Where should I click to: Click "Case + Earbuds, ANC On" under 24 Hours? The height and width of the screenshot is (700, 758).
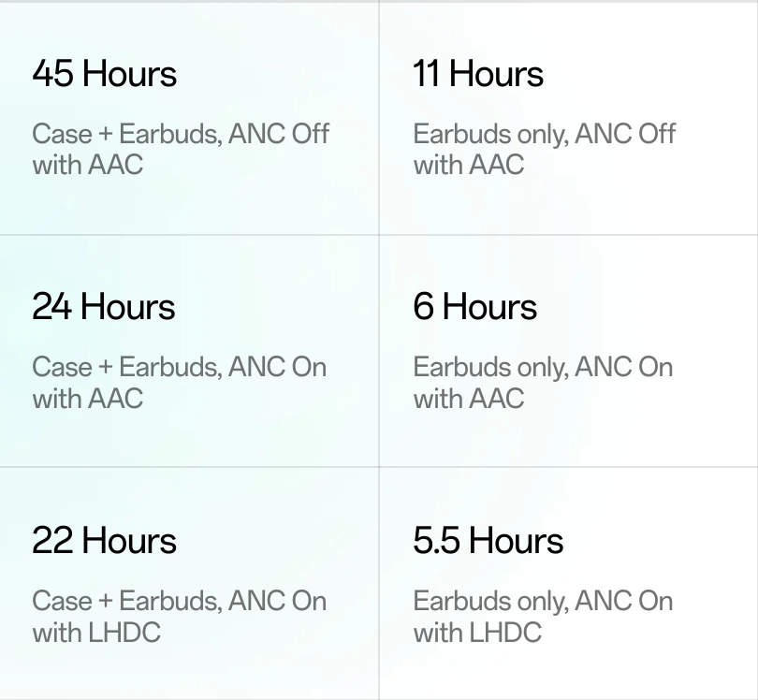tap(179, 367)
